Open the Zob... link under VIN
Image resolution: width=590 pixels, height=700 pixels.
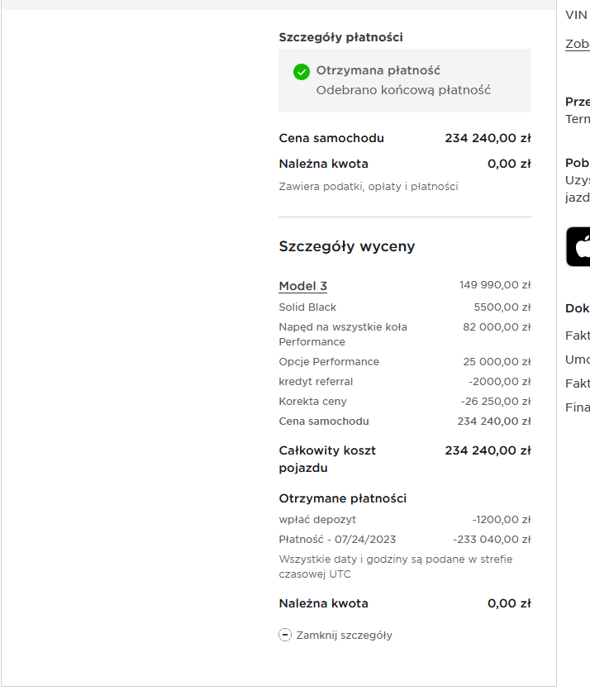(577, 44)
